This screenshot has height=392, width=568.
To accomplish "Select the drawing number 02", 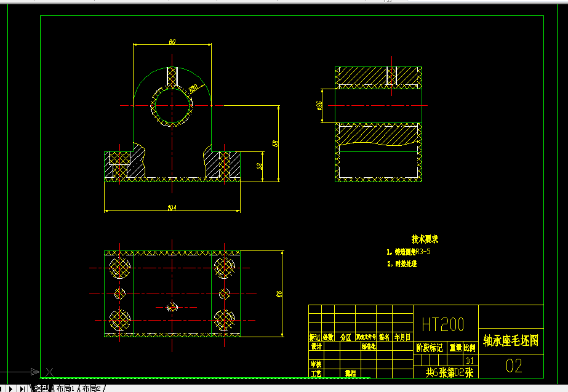I will coord(514,366).
